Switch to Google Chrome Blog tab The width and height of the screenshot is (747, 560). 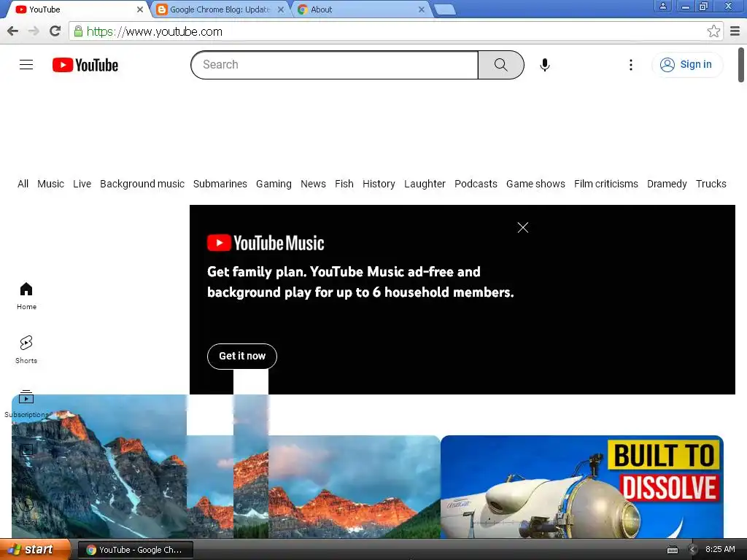tap(220, 9)
